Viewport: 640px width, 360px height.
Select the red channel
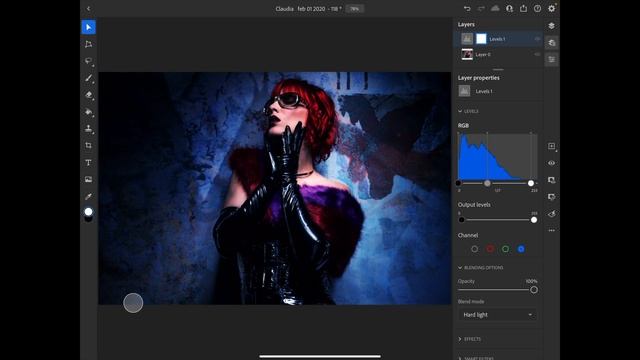490,249
